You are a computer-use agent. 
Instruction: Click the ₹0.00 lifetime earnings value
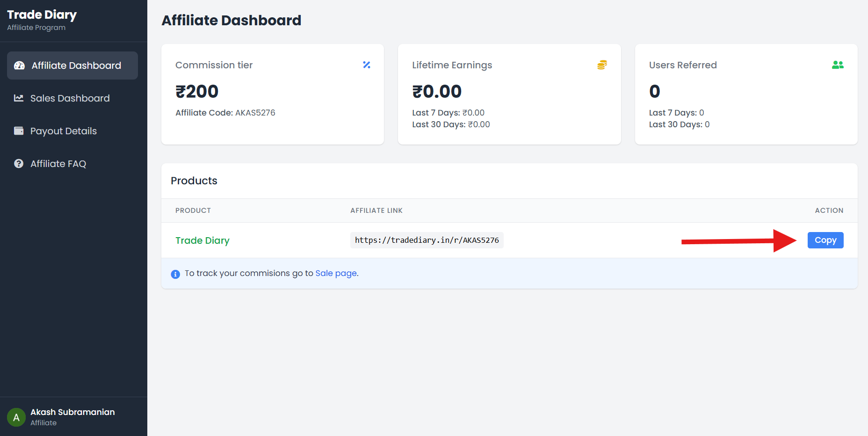pyautogui.click(x=437, y=92)
